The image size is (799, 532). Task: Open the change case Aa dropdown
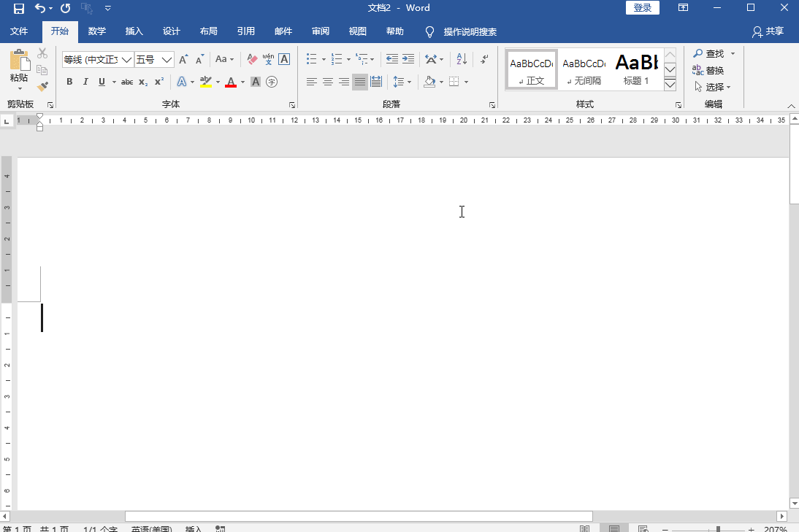pos(224,59)
